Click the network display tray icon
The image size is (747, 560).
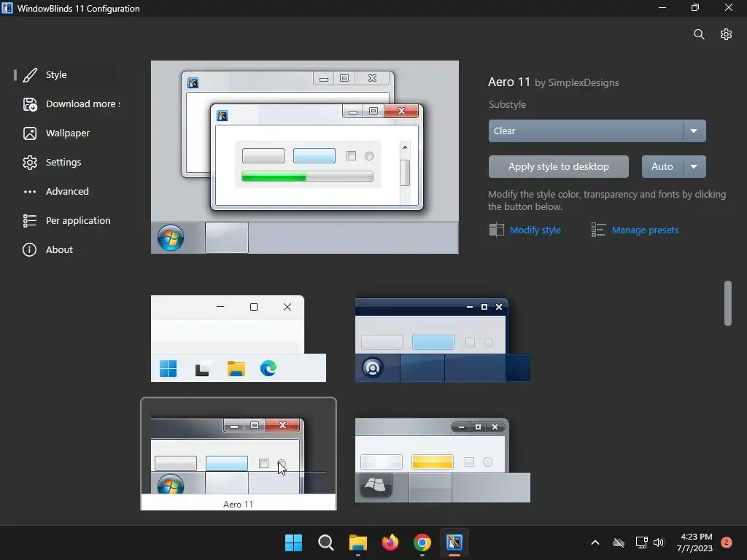(641, 542)
